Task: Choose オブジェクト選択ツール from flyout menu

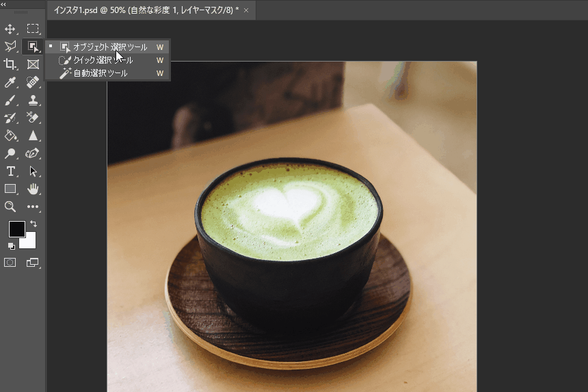Action: click(107, 47)
